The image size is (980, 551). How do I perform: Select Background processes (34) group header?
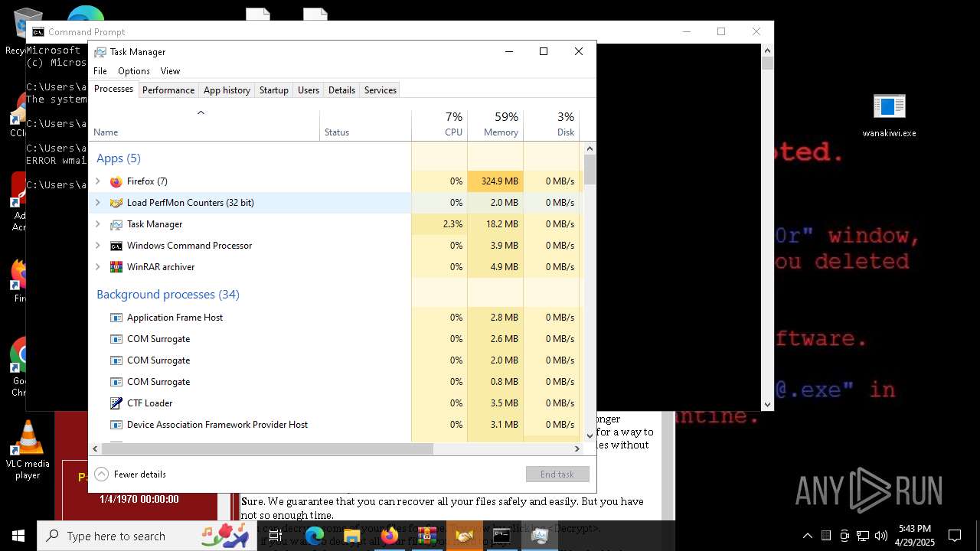click(x=168, y=295)
